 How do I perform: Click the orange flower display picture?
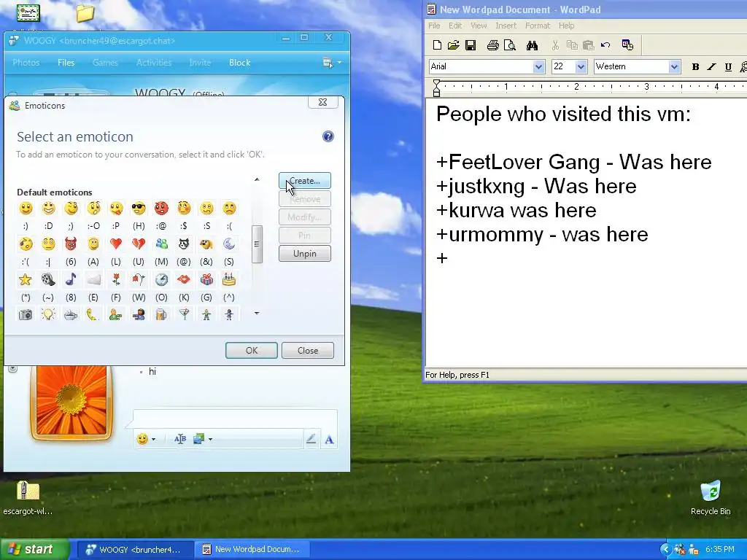click(71, 402)
